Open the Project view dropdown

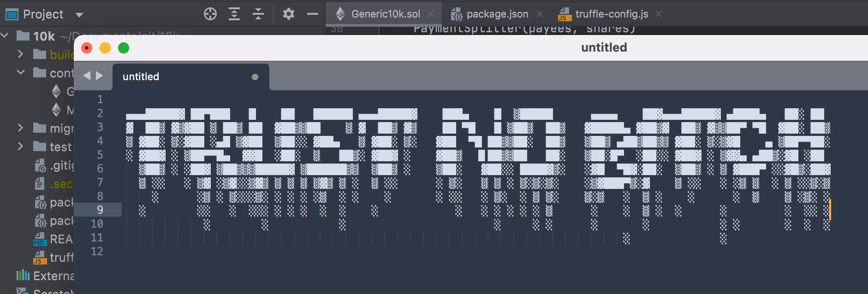[79, 15]
